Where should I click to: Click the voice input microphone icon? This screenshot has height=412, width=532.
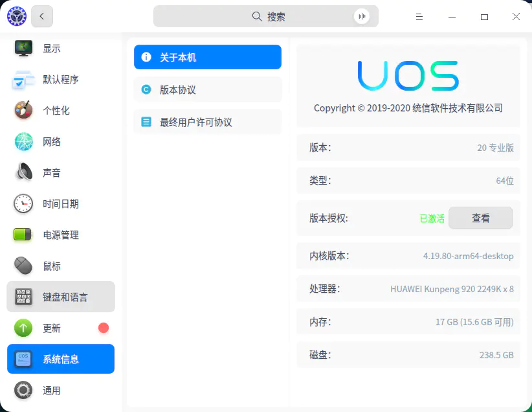(362, 16)
